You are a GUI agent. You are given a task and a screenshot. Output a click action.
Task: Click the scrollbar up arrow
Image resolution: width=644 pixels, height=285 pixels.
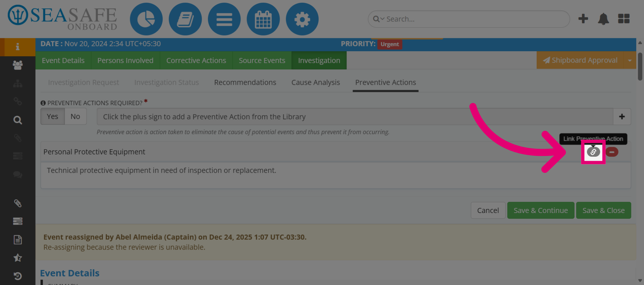pyautogui.click(x=640, y=43)
